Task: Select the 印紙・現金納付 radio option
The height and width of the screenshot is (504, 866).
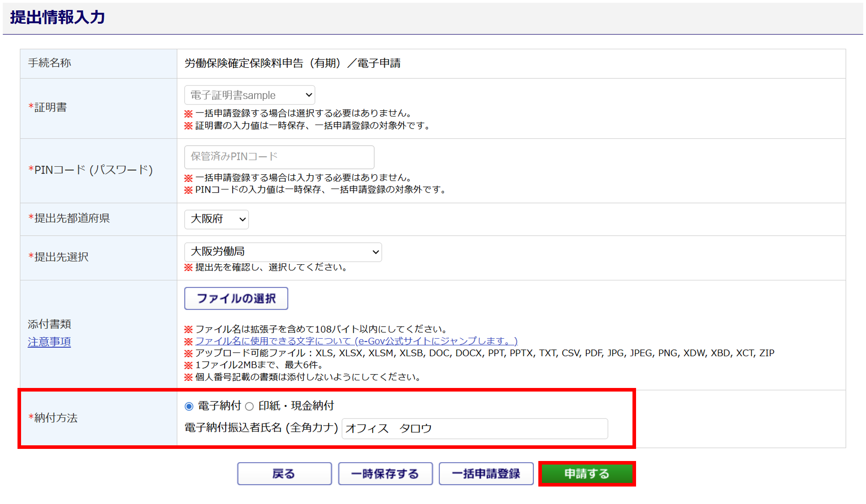Action: [x=250, y=406]
